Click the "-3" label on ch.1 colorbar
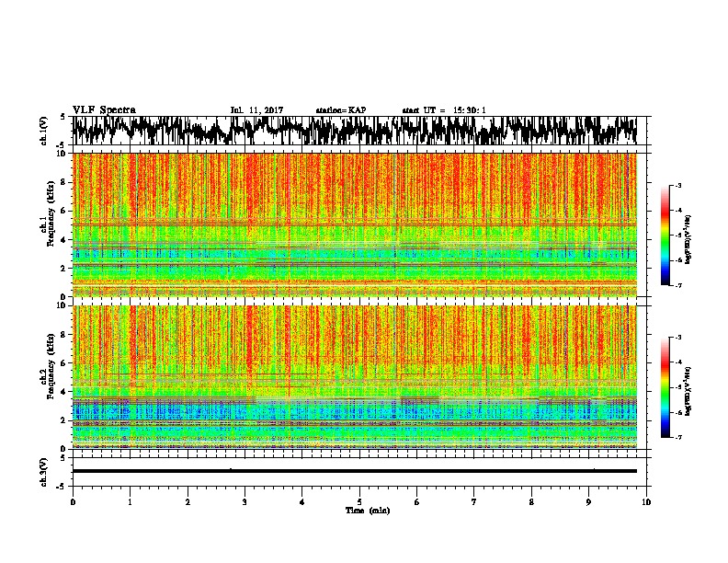 (677, 185)
